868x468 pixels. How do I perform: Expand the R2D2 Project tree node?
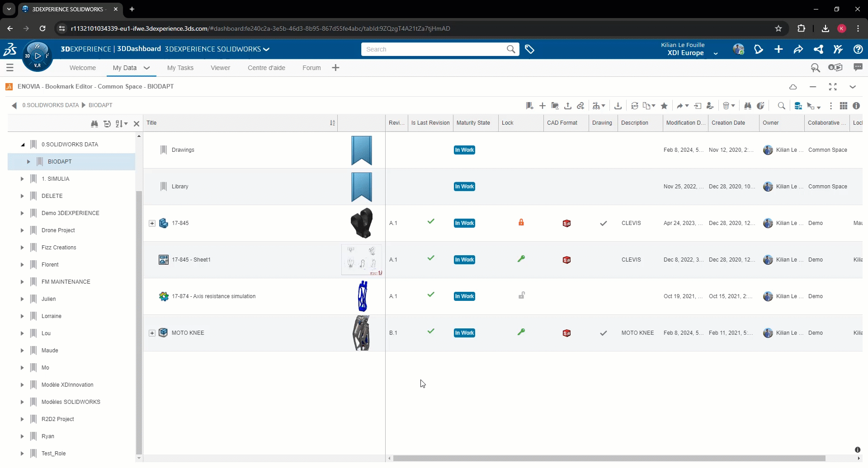(22, 419)
